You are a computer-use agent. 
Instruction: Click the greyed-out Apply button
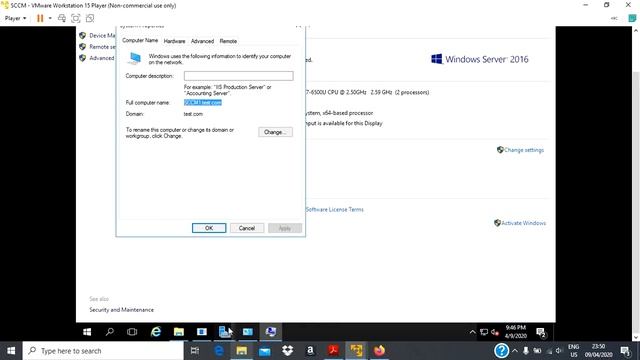(x=285, y=228)
